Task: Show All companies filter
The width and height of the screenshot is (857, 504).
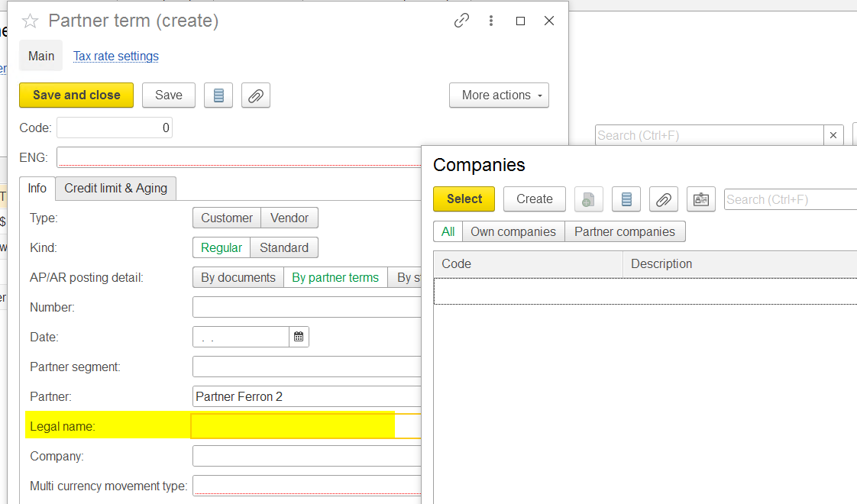Action: (x=448, y=232)
